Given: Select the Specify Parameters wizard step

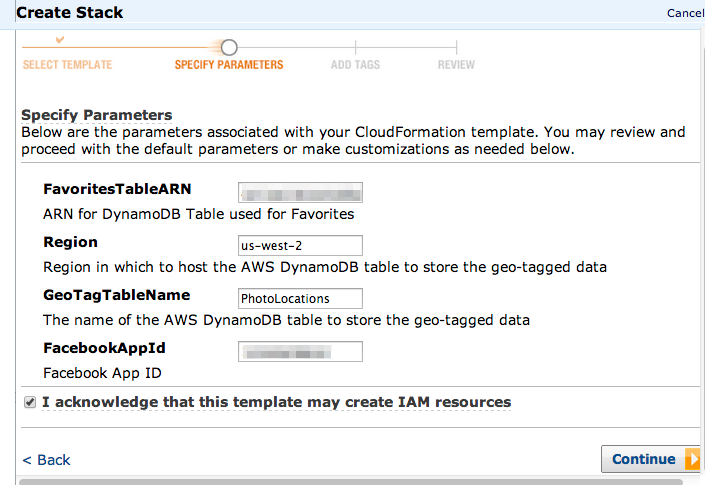Looking at the screenshot, I should pos(229,65).
